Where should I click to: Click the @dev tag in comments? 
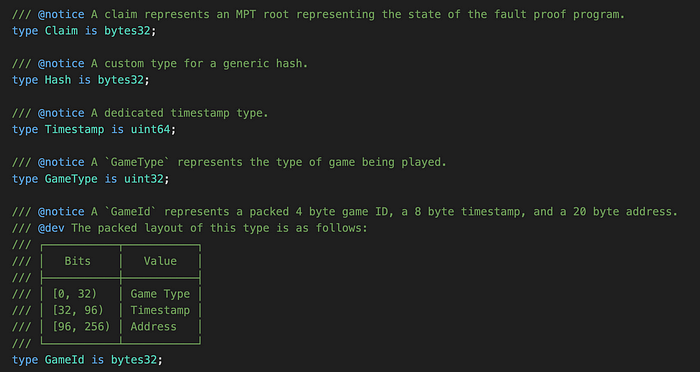[x=51, y=228]
